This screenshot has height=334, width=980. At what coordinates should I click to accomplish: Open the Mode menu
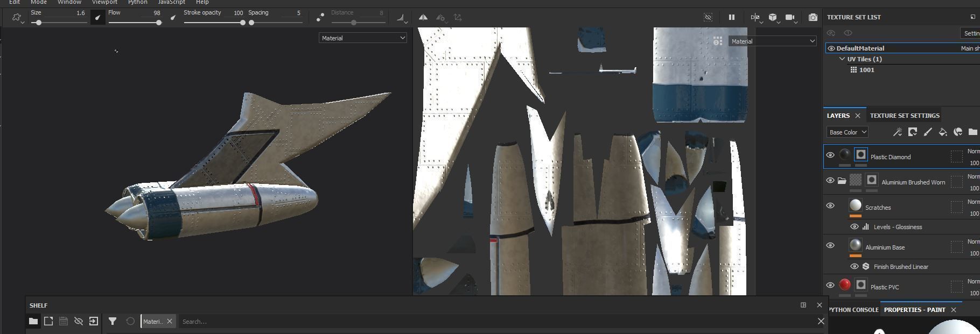[x=39, y=2]
